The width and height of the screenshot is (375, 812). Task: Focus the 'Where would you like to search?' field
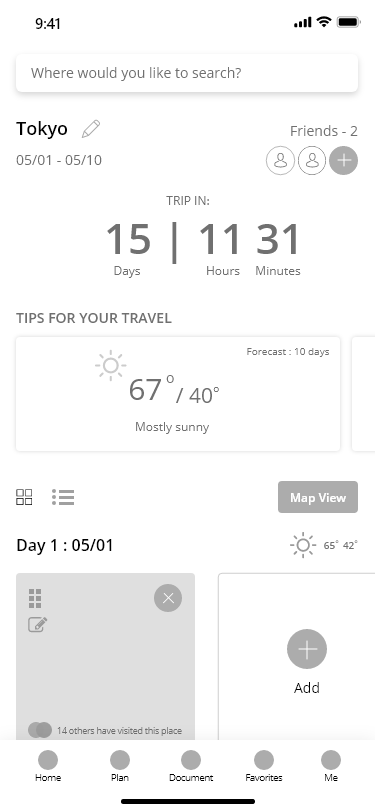187,73
